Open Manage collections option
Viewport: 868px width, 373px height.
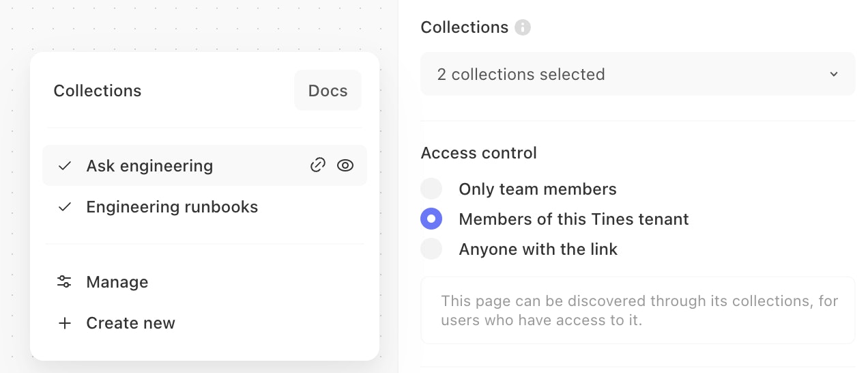click(117, 282)
